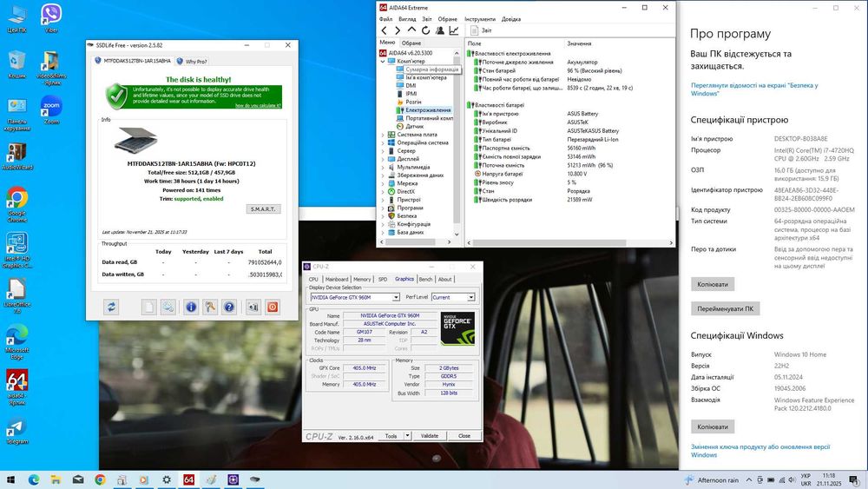Click the AIDA64 tree vertical scrollbar
The height and width of the screenshot is (489, 868).
click(x=457, y=143)
